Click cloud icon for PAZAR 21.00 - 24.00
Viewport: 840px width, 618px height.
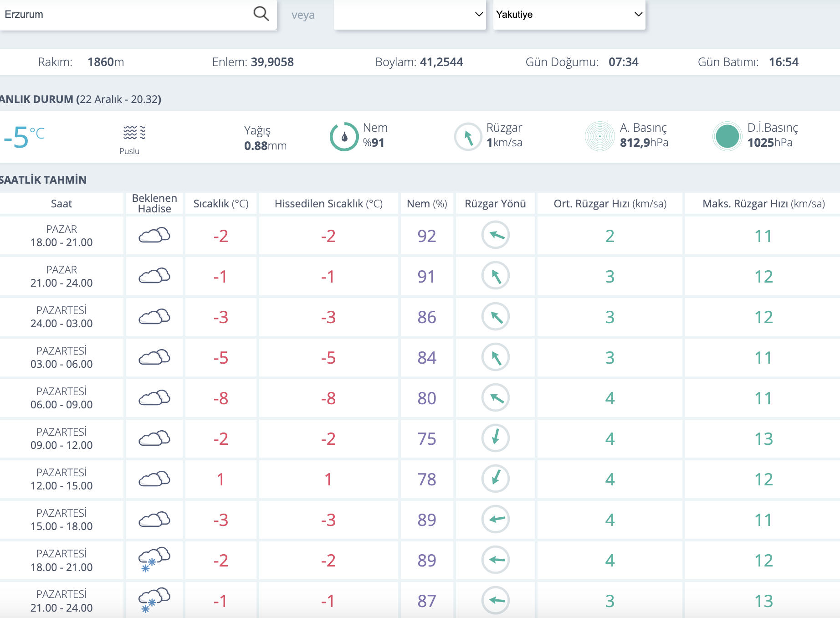154,276
